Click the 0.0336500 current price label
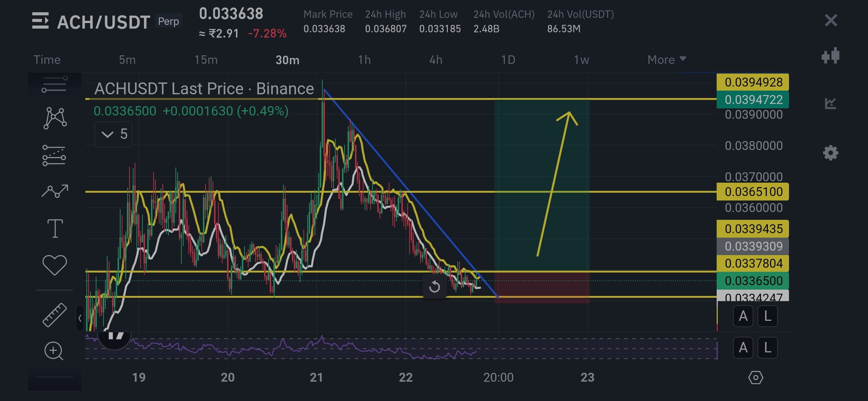868x401 pixels. click(753, 281)
